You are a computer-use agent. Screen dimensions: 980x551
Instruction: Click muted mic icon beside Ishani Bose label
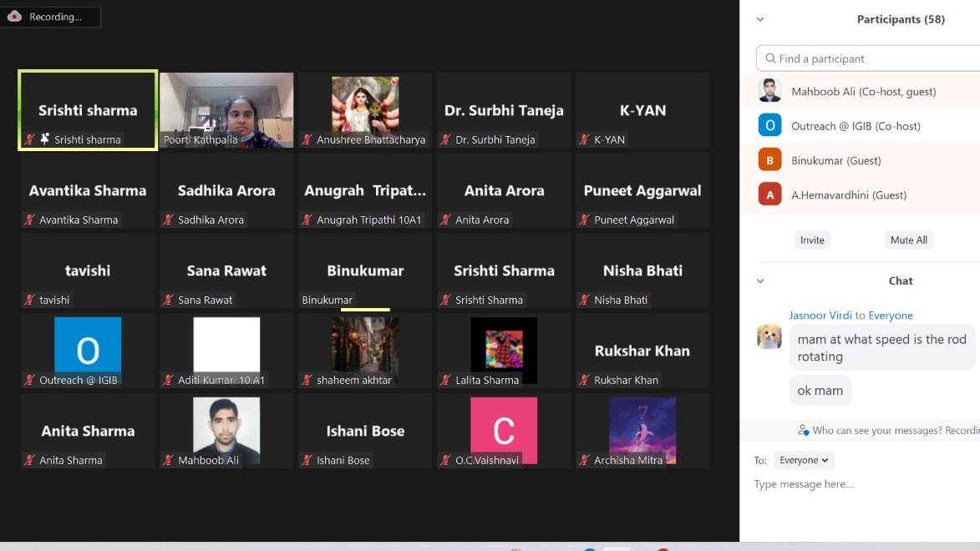click(307, 460)
